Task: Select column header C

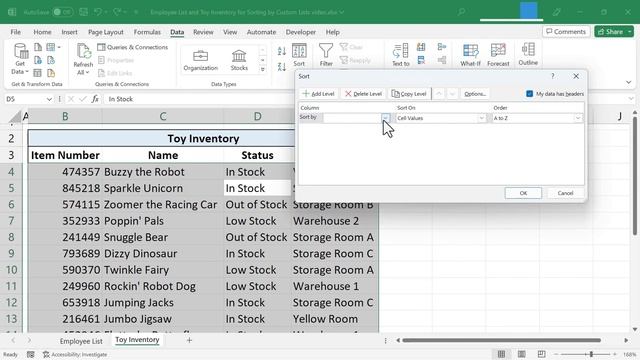Action: 163,116
